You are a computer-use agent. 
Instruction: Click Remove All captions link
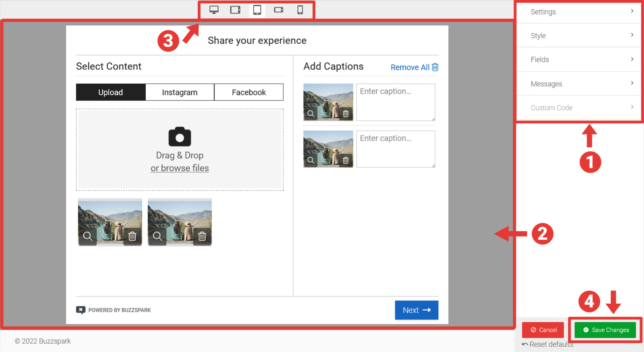(x=414, y=67)
